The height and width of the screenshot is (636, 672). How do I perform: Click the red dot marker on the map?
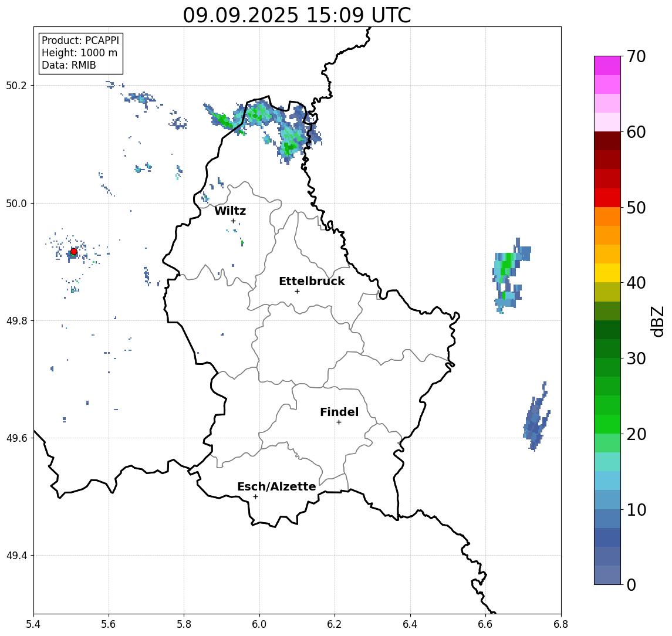pyautogui.click(x=74, y=252)
